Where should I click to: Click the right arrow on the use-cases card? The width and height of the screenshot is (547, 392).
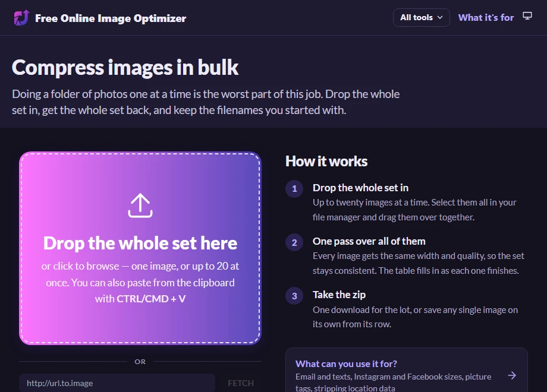512,375
